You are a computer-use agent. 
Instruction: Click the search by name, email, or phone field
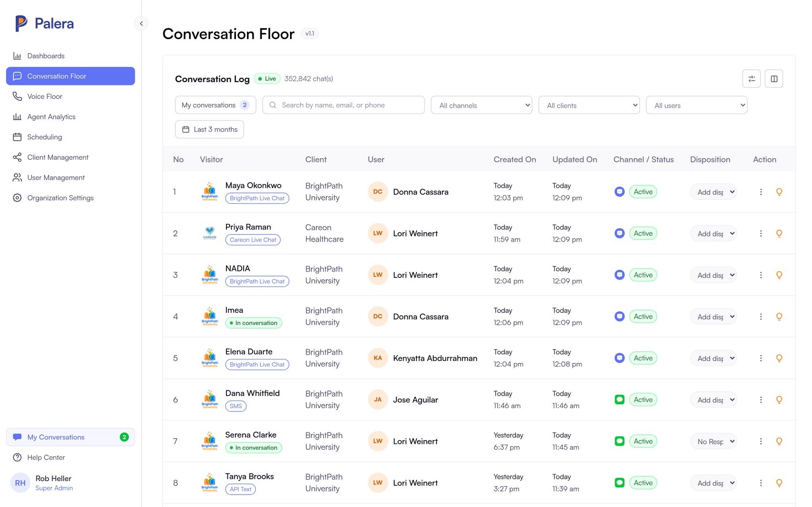pyautogui.click(x=343, y=105)
